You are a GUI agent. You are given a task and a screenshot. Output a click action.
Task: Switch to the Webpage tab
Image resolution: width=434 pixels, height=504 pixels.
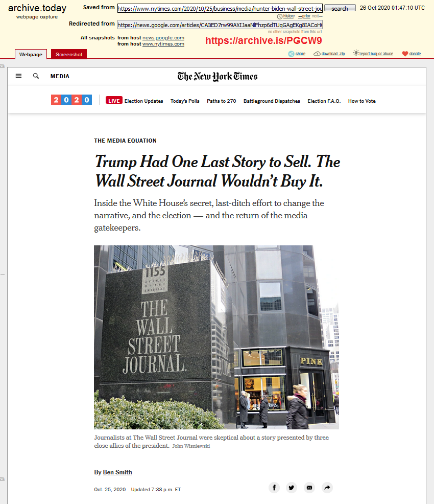click(x=31, y=54)
